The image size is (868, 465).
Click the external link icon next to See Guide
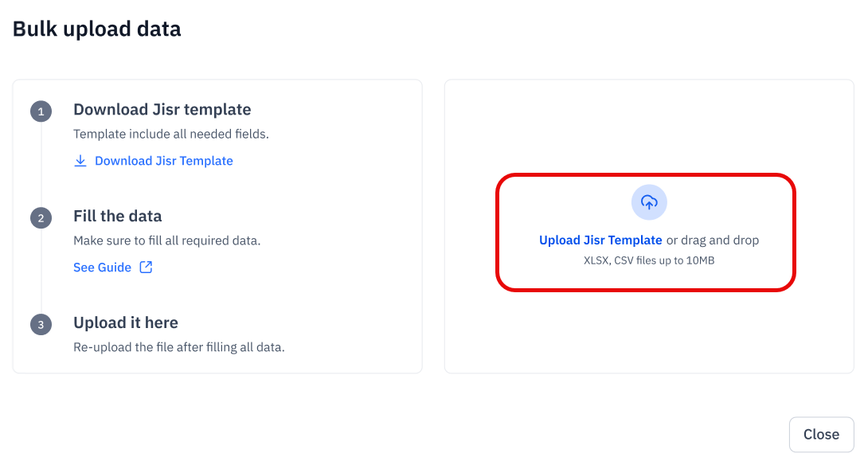146,267
